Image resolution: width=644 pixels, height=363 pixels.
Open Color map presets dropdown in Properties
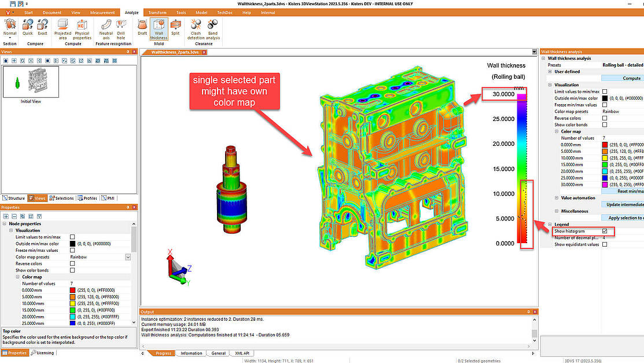[128, 257]
